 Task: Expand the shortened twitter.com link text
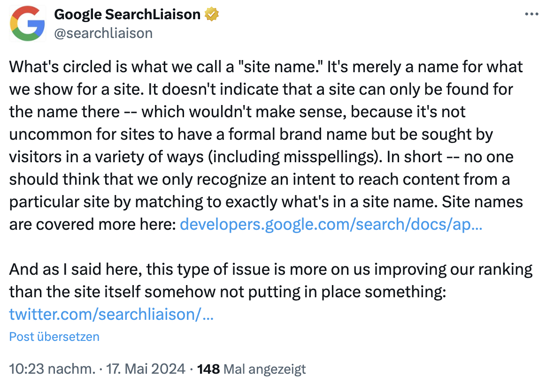tap(110, 315)
